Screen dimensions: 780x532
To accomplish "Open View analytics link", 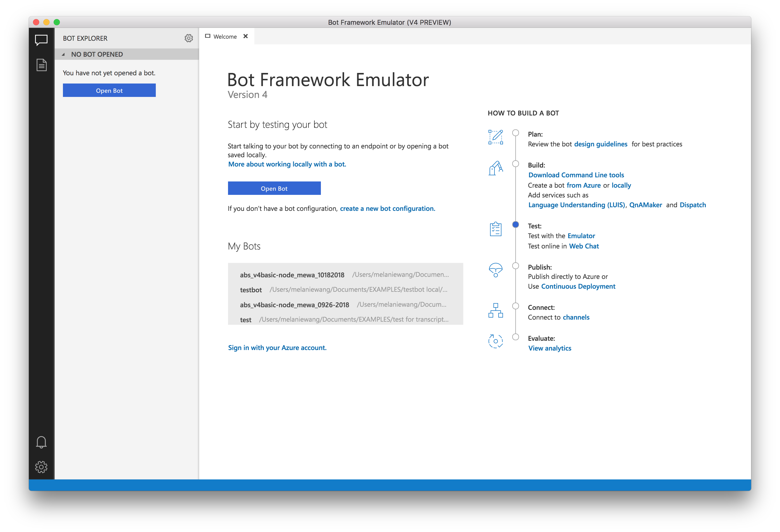I will [x=550, y=348].
